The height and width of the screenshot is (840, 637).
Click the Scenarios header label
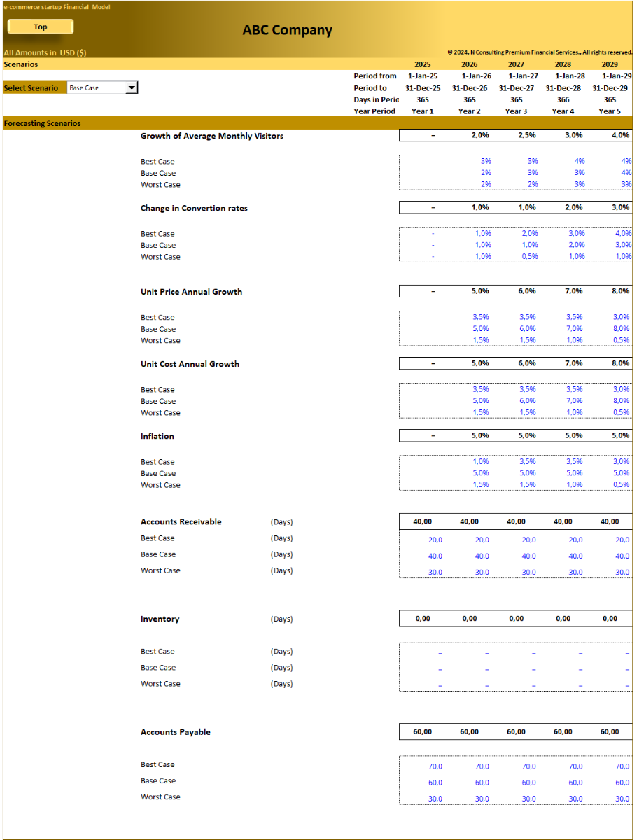[21, 64]
